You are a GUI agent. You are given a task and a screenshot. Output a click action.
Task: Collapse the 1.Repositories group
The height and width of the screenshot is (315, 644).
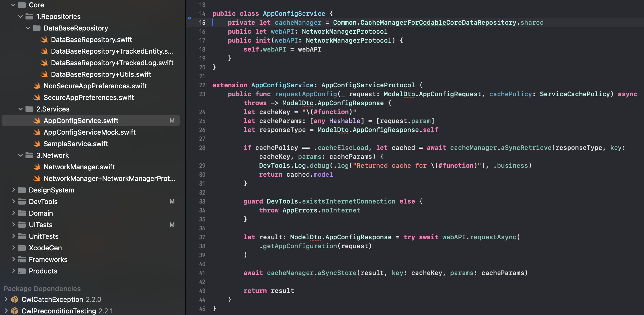point(21,17)
